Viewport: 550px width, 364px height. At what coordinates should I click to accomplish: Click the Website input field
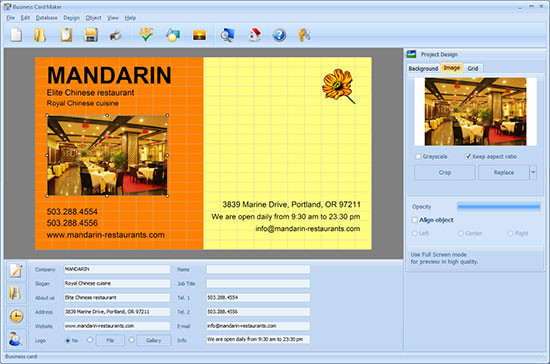click(117, 326)
